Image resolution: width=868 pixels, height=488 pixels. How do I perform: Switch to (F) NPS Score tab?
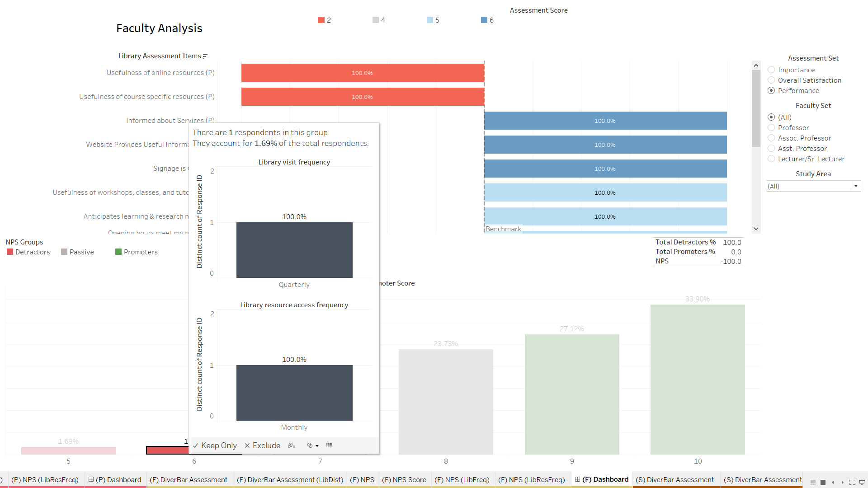click(x=404, y=479)
